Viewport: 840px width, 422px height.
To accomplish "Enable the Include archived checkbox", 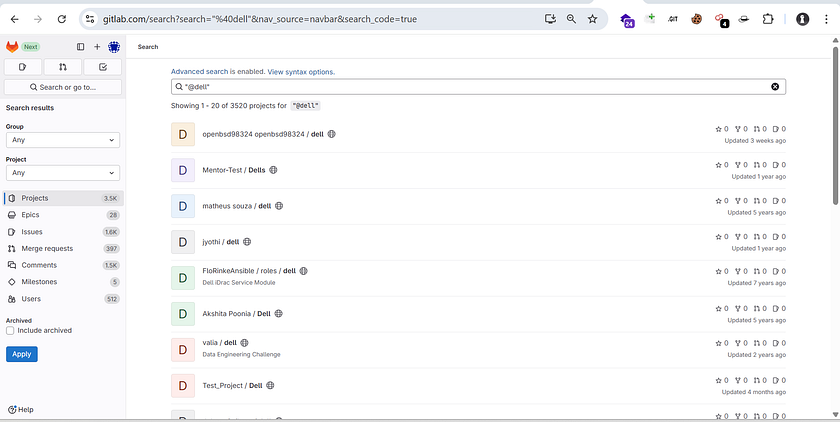I will click(x=10, y=330).
